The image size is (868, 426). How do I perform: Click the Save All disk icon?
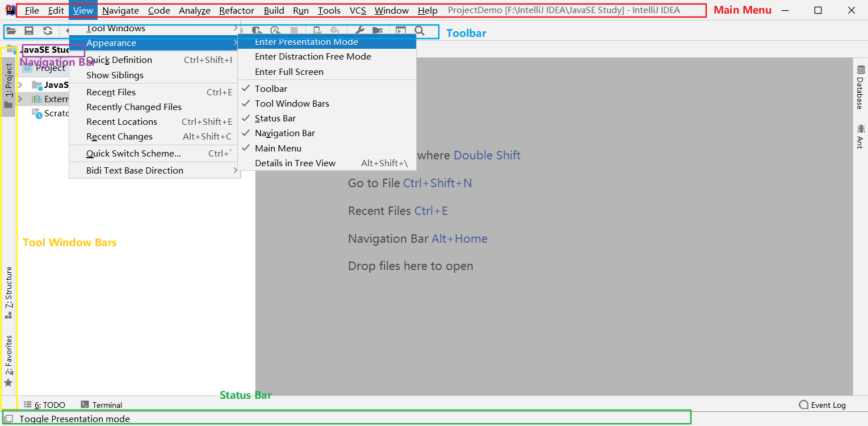click(x=29, y=31)
